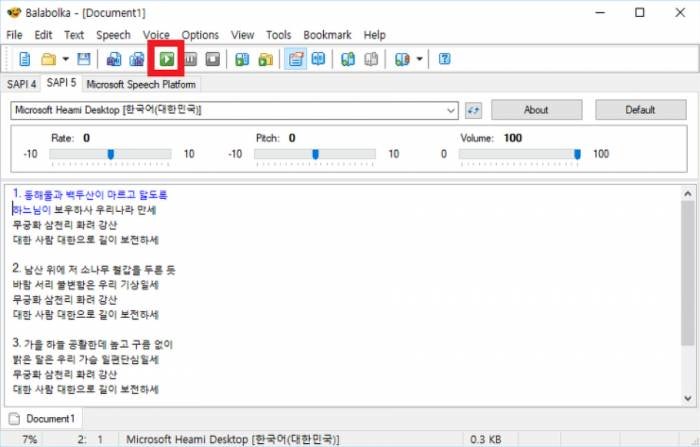Click line starting with "1." in blue

pos(90,195)
